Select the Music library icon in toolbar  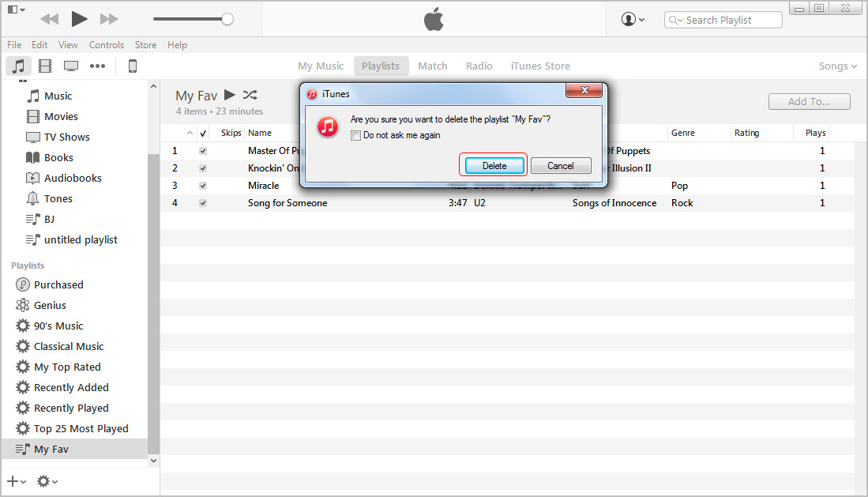click(x=18, y=66)
